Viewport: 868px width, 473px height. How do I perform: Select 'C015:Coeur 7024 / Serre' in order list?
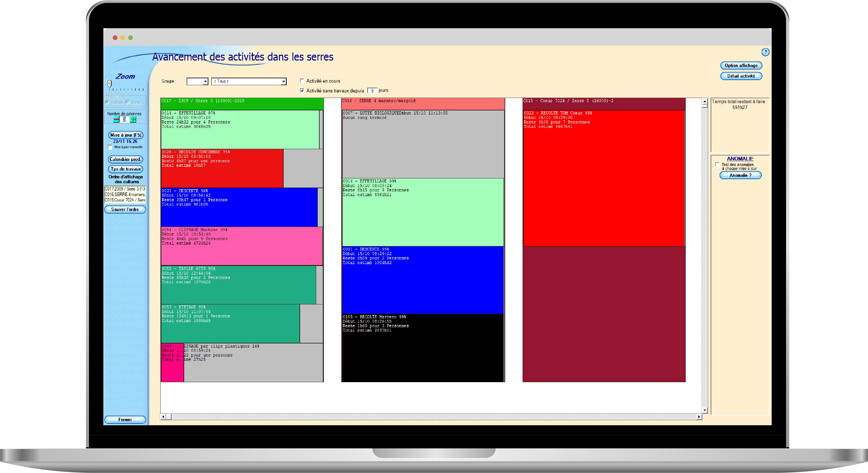click(125, 200)
